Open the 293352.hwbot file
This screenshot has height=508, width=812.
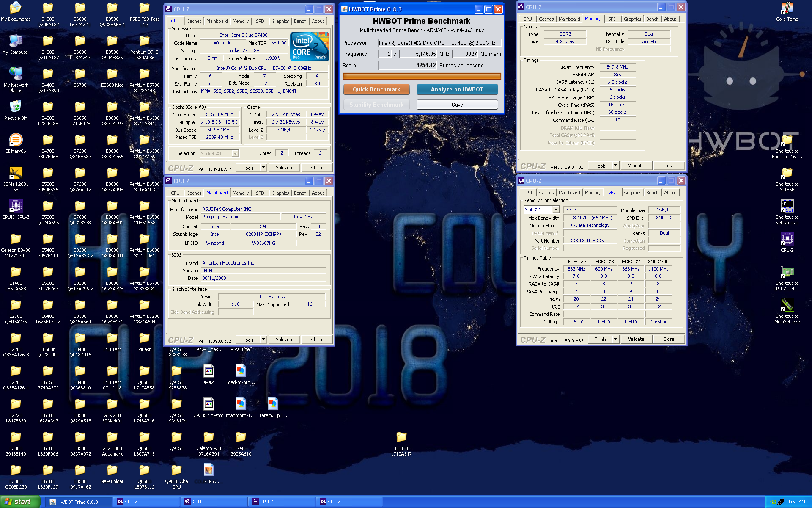[208, 408]
